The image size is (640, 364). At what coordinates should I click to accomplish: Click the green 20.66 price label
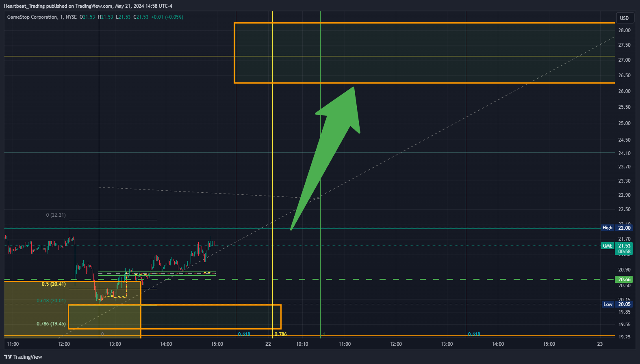point(624,279)
